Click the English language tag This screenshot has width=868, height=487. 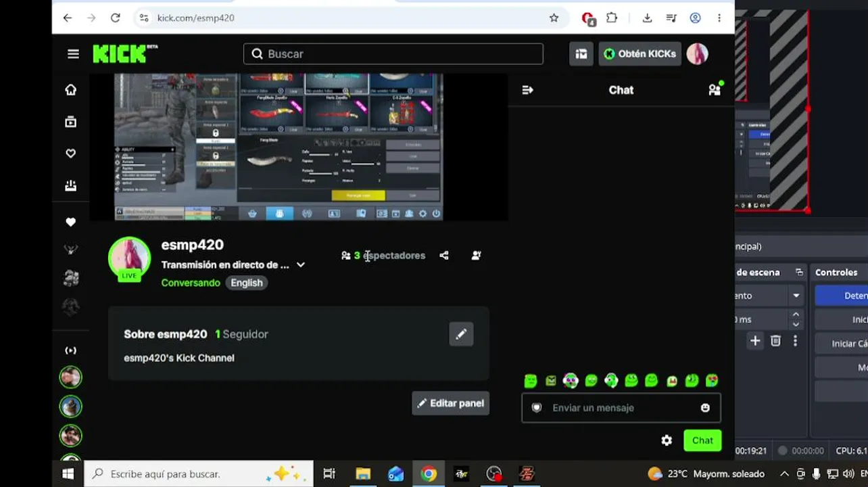coord(247,283)
